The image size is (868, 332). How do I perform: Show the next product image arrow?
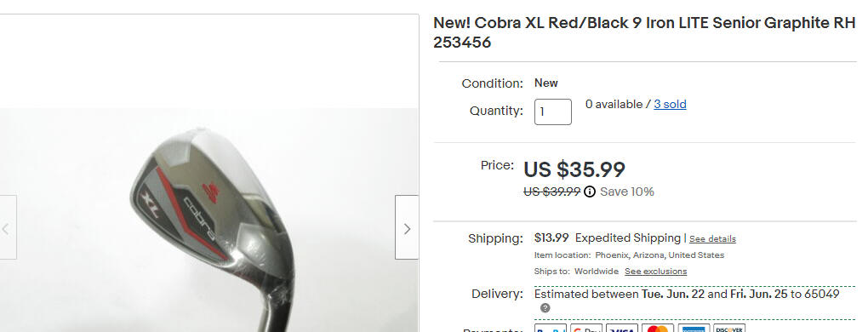coord(407,227)
